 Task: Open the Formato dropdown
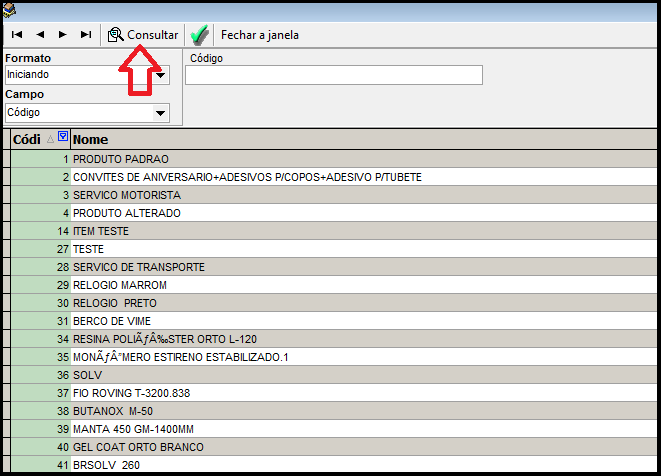point(160,75)
